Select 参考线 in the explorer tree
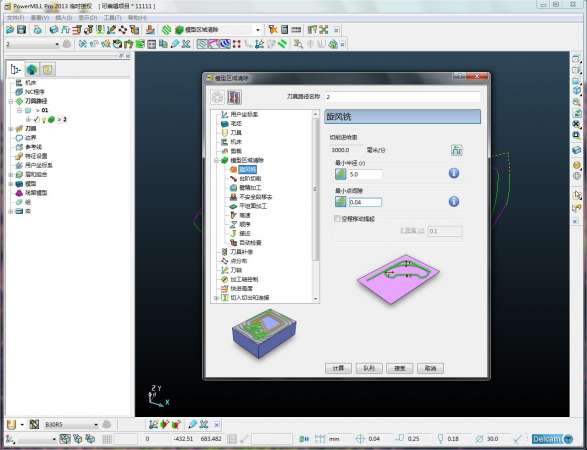Image resolution: width=587 pixels, height=450 pixels. tap(33, 147)
